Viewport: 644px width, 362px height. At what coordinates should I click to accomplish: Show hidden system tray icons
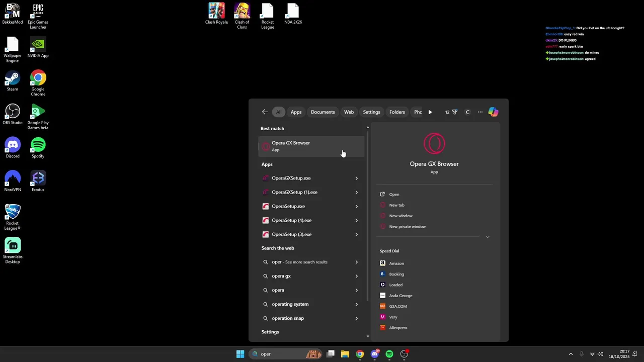pyautogui.click(x=571, y=354)
